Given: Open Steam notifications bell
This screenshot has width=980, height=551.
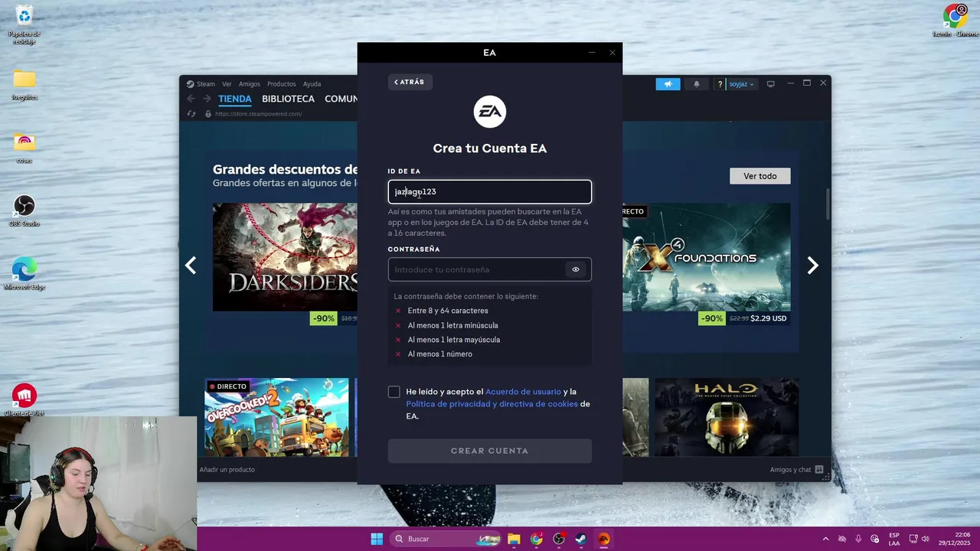Looking at the screenshot, I should click(697, 84).
